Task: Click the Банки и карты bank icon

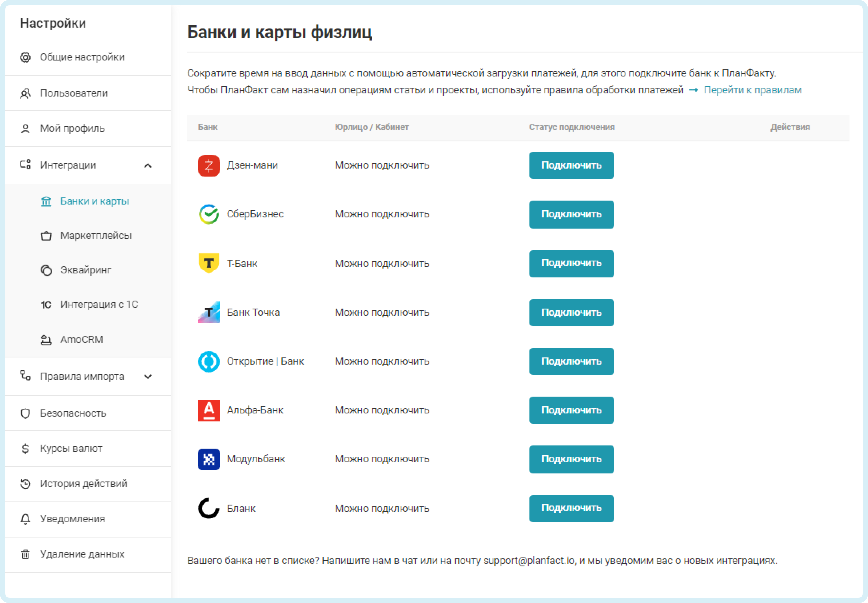Action: pyautogui.click(x=46, y=201)
